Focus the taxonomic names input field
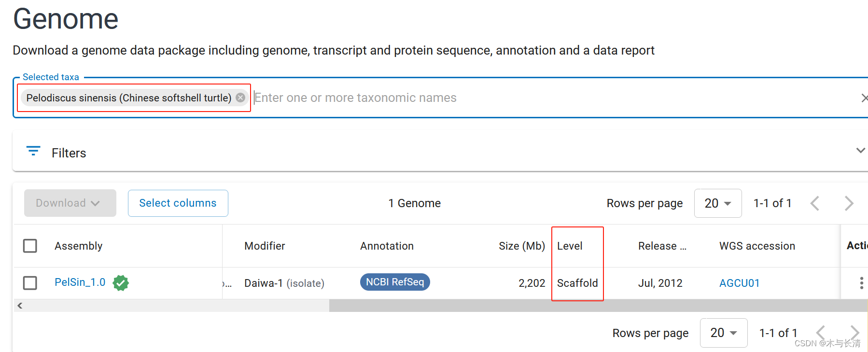The width and height of the screenshot is (868, 352). click(x=531, y=98)
